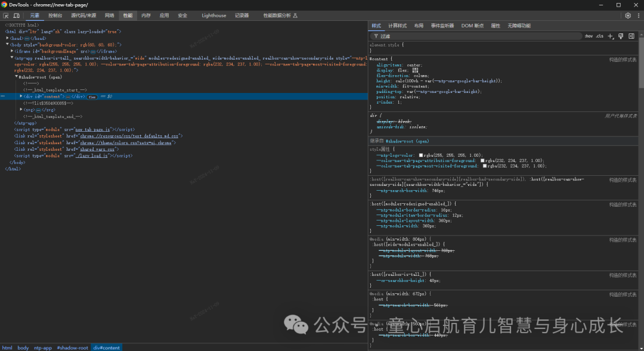Click the new style rule plus icon
This screenshot has width=644, height=351.
click(611, 36)
